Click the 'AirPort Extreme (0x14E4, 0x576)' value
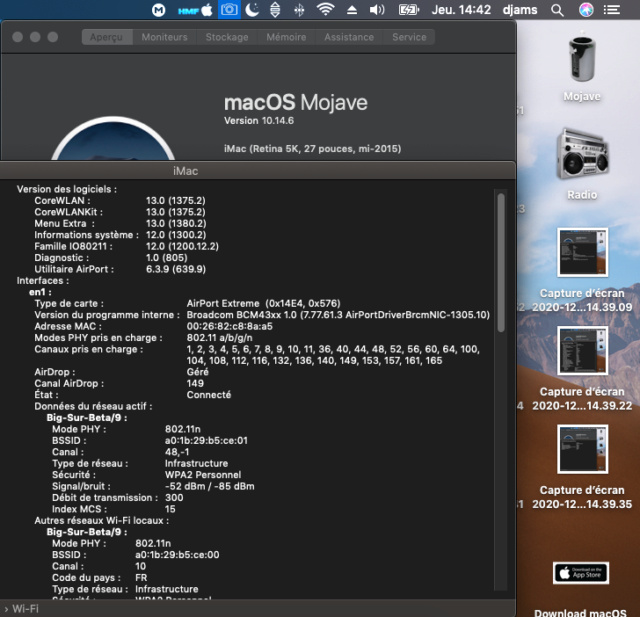 [263, 304]
